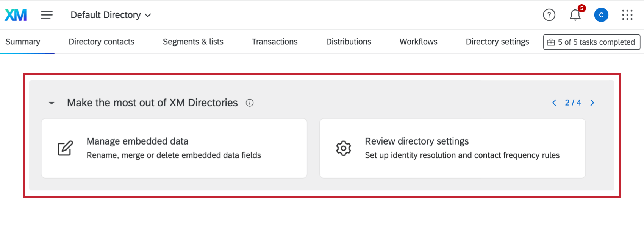Switch to the Directory contacts tab
Screen dimensions: 644x227
[102, 42]
